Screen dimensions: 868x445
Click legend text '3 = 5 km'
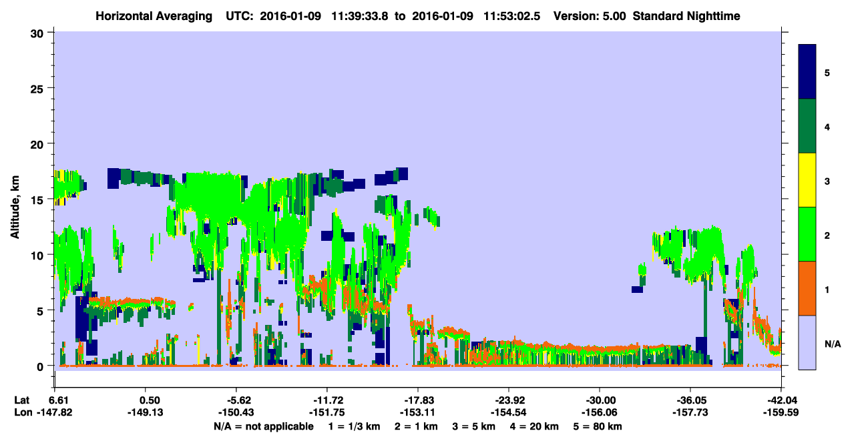(x=475, y=426)
